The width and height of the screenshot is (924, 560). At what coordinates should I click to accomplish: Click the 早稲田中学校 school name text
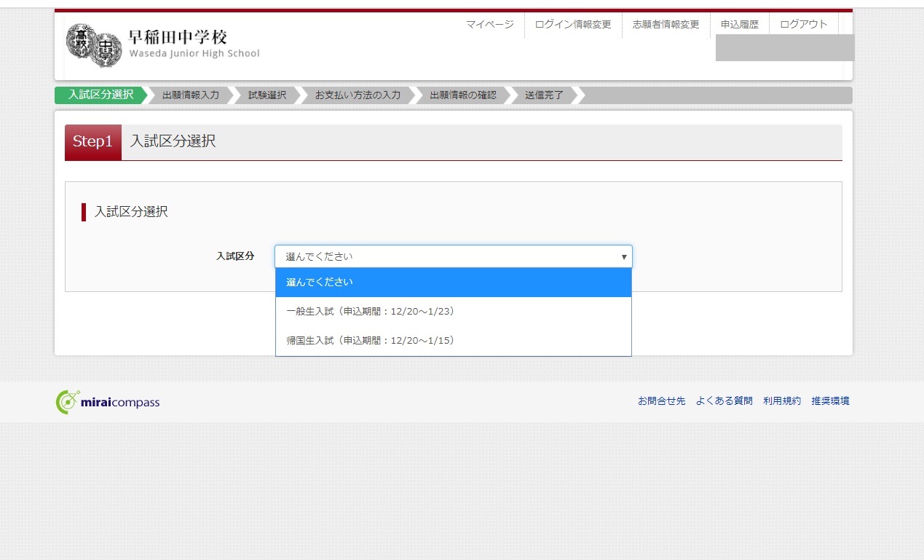(178, 37)
